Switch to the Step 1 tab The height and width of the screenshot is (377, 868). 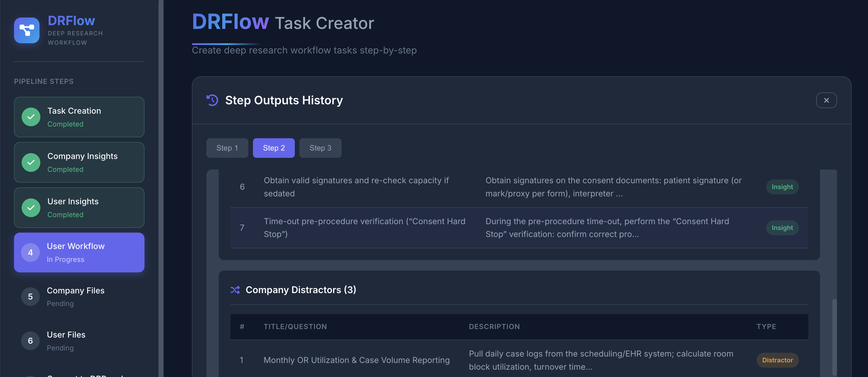pyautogui.click(x=227, y=148)
